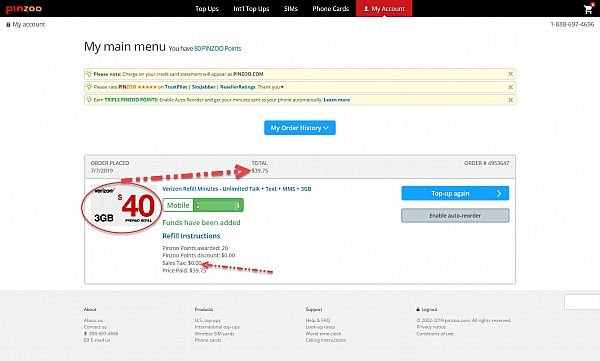Open the Top Ups menu
The height and width of the screenshot is (361, 600).
coord(207,8)
